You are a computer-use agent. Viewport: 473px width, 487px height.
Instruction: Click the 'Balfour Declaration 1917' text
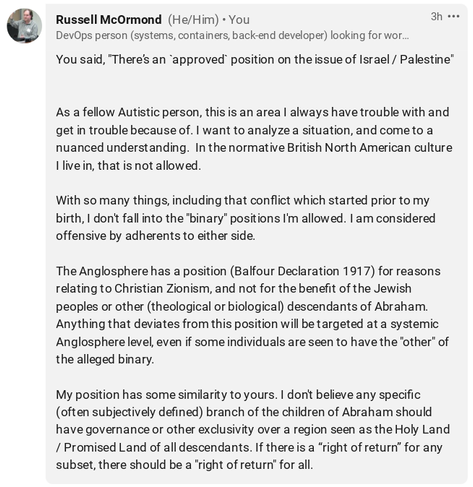302,271
